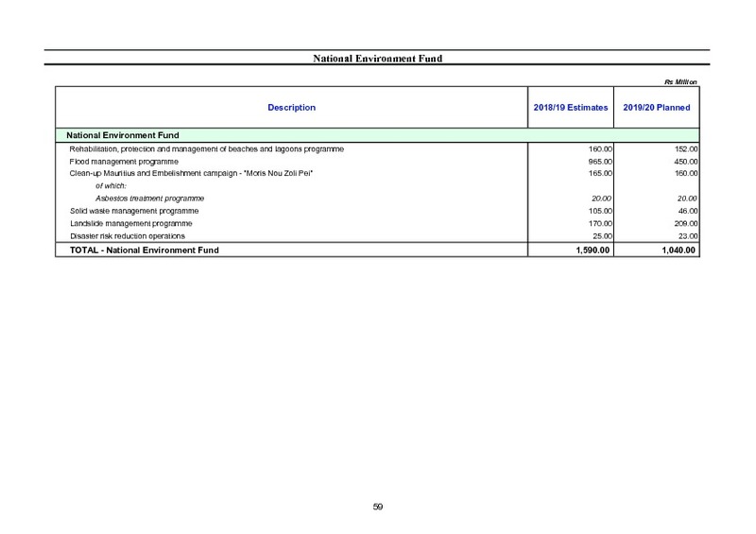The width and height of the screenshot is (756, 534).
Task: Click the "National Environment Fund" page title
Action: pyautogui.click(x=378, y=59)
